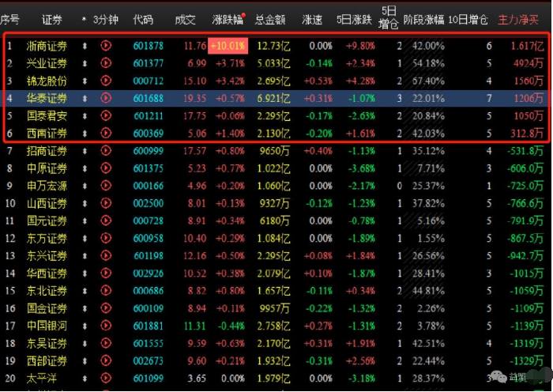Screen dimensions: 553x392
Task: Click the 阶段涨幅 column header
Action: pos(423,18)
